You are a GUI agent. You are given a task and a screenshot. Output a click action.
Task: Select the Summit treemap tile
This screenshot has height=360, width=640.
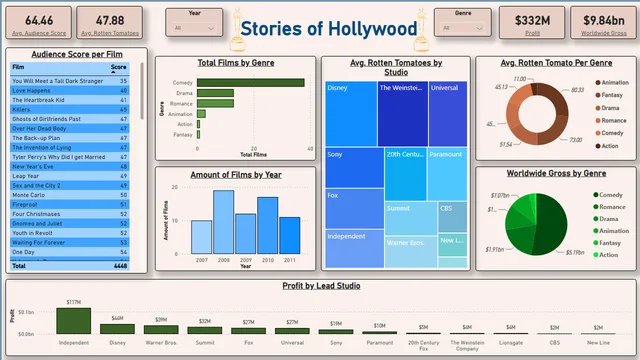(411, 218)
